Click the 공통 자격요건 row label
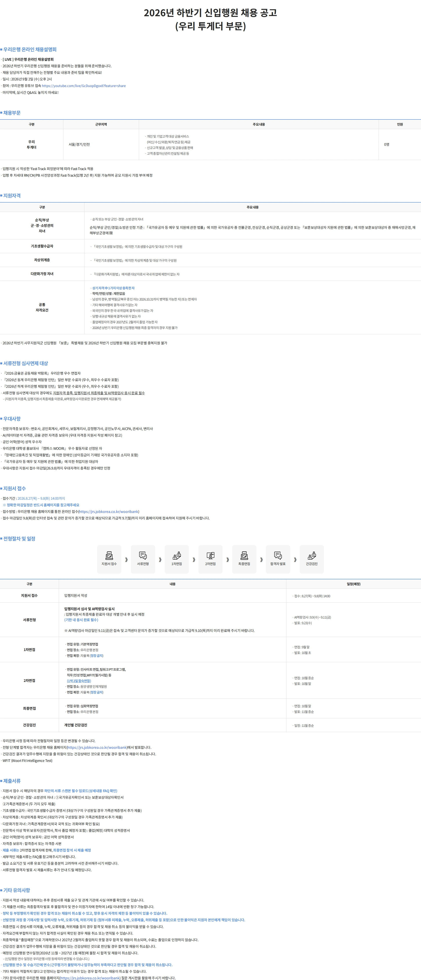 click(42, 307)
